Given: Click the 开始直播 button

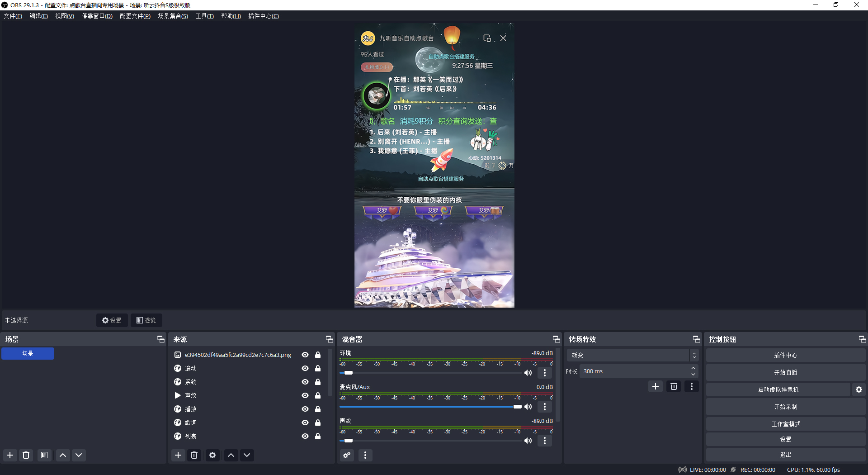Looking at the screenshot, I should coord(785,372).
